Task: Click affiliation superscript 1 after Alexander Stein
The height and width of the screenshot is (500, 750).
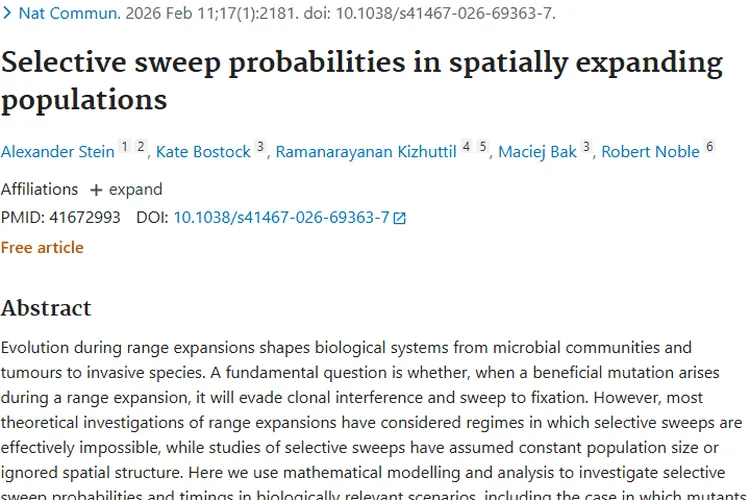Action: coord(124,147)
